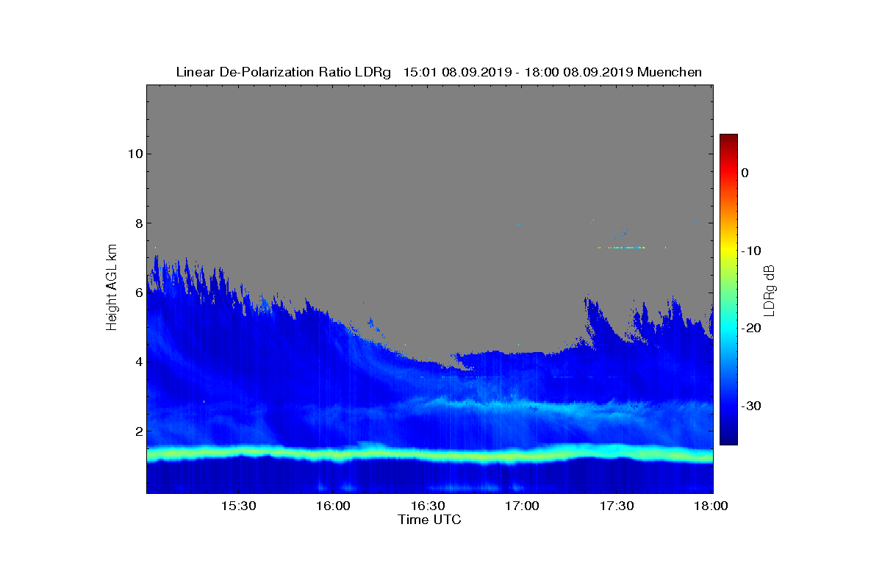Viewport: 882px width, 588px height.
Task: Click the colorbar value -30
Action: (750, 406)
